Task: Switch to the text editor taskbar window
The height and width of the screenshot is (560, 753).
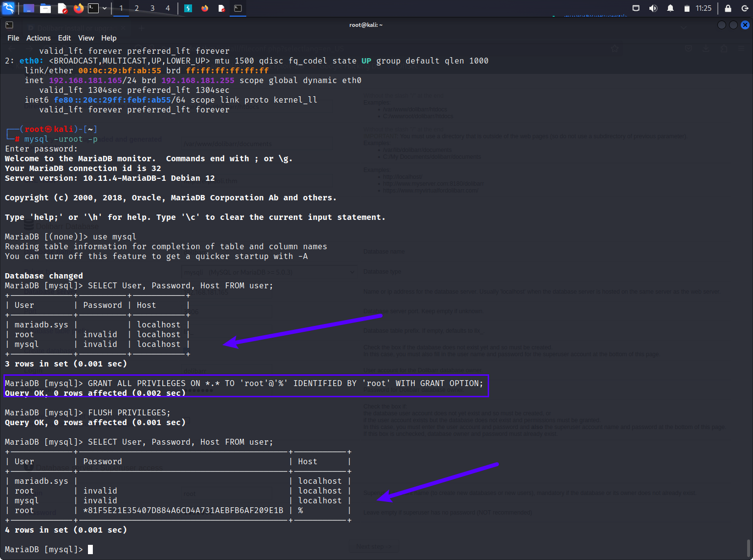Action: click(221, 8)
